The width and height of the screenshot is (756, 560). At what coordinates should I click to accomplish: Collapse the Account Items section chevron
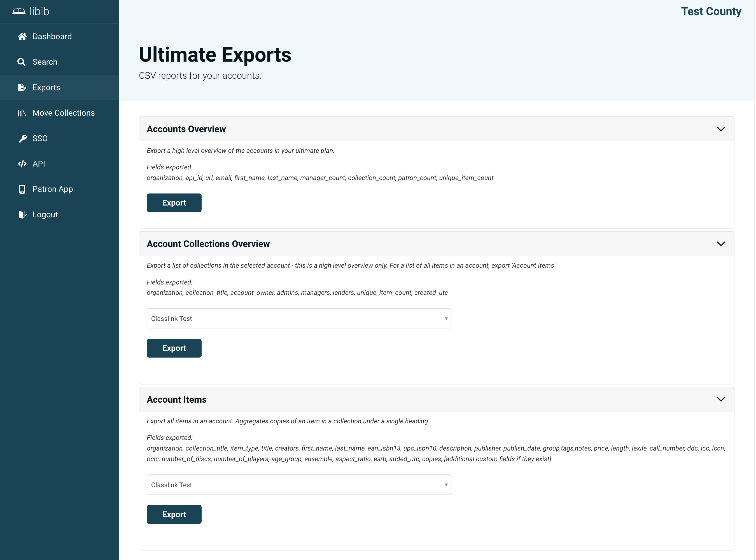pyautogui.click(x=721, y=399)
